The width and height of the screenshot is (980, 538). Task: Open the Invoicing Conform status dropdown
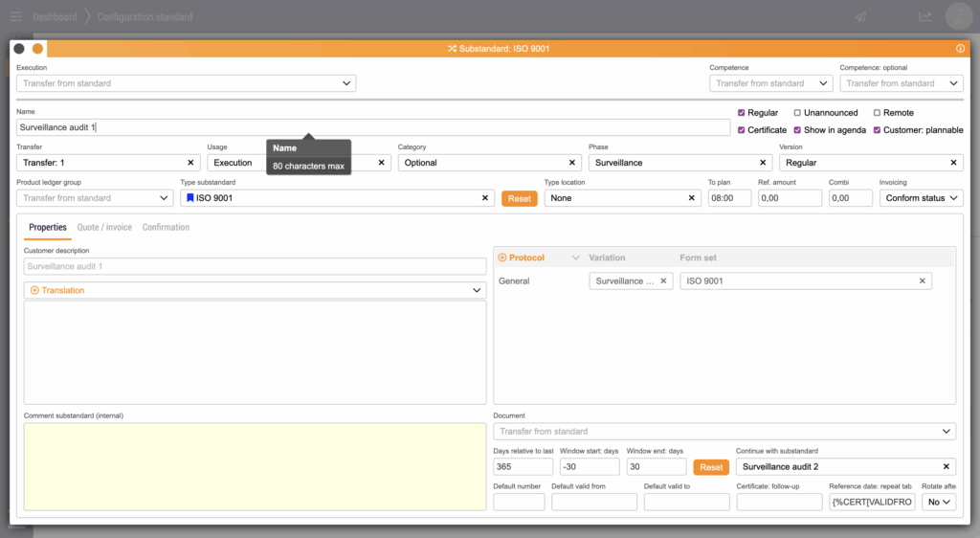pos(921,198)
